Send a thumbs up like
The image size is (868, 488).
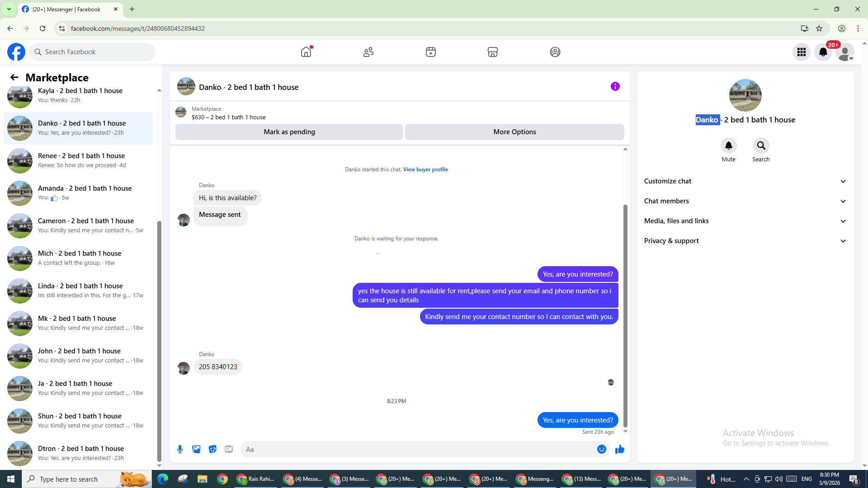pyautogui.click(x=619, y=449)
